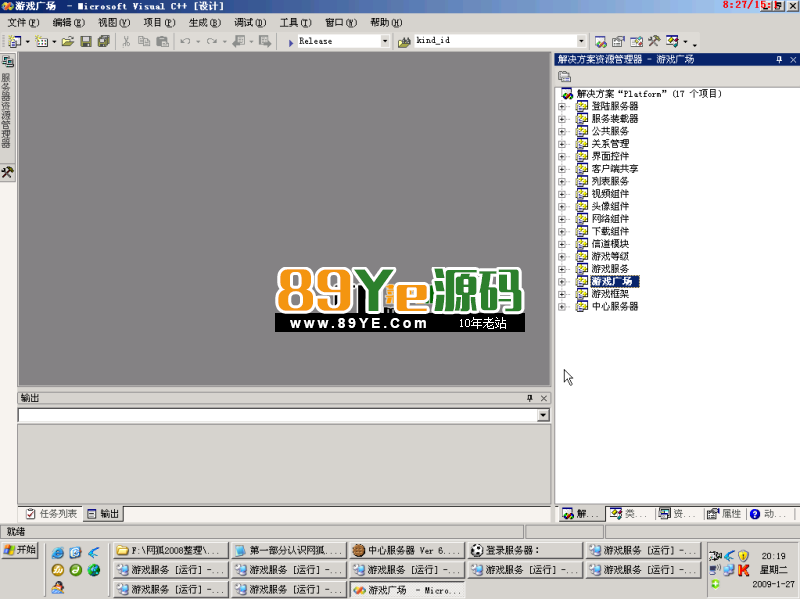The width and height of the screenshot is (800, 599).
Task: Select the 公共服务 project
Action: coord(610,131)
